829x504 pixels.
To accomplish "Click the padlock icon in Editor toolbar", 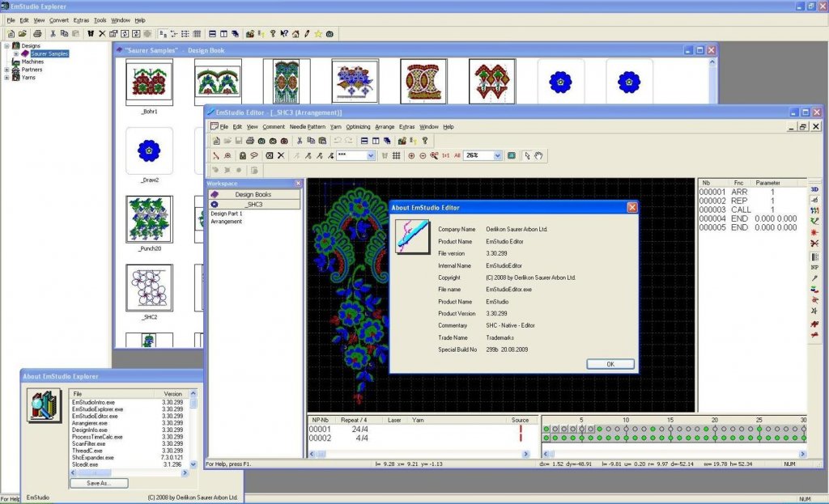I will point(243,156).
